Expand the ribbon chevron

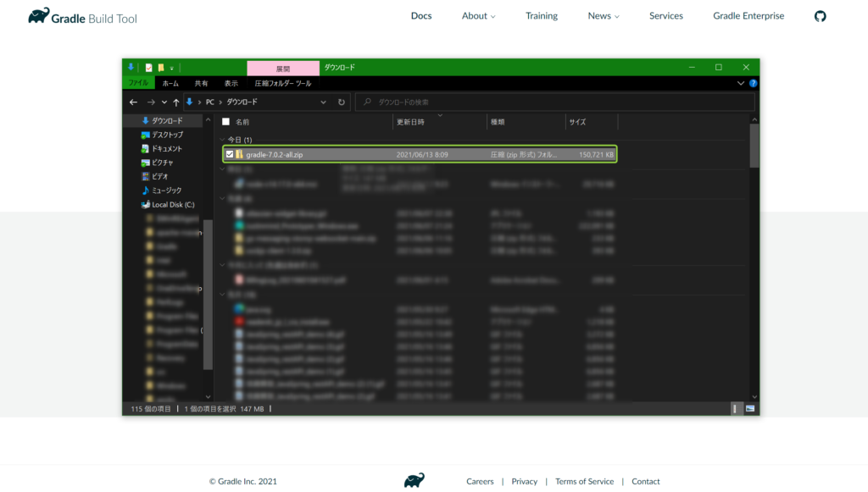pyautogui.click(x=741, y=84)
